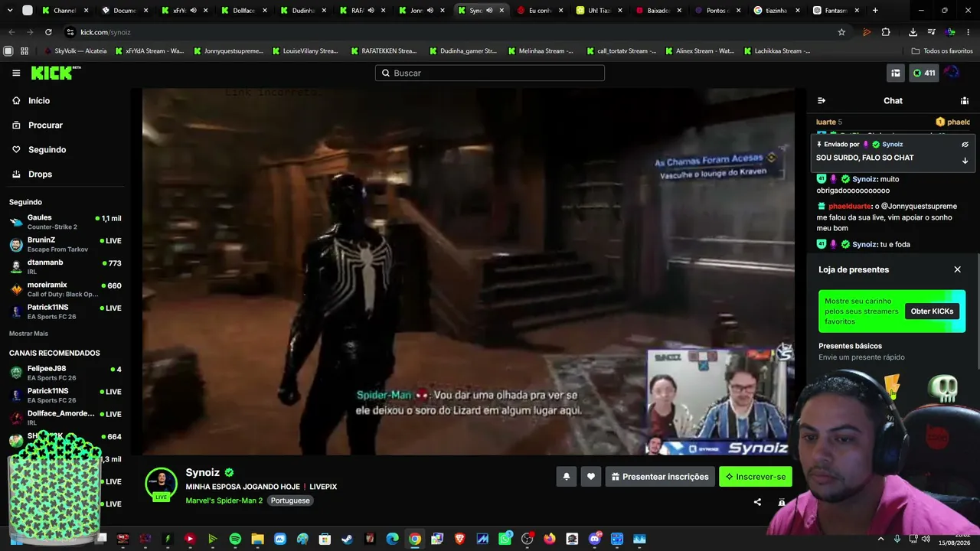
Task: Toggle the stream notification bell
Action: click(x=567, y=477)
